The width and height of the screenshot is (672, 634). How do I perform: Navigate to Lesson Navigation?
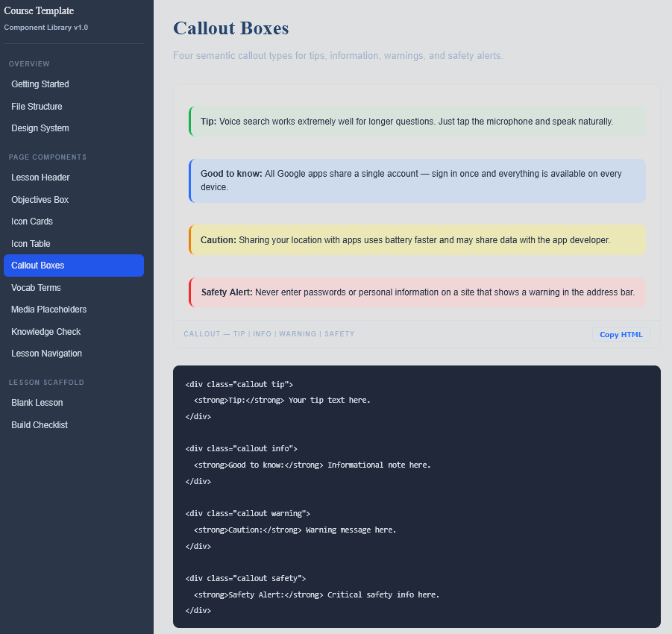pos(46,354)
